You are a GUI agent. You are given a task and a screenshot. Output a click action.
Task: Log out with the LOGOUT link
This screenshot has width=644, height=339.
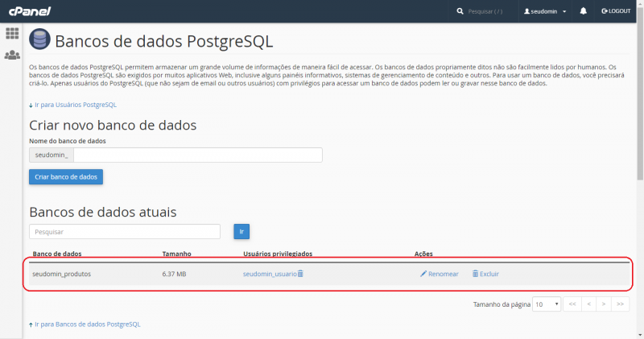click(x=616, y=11)
